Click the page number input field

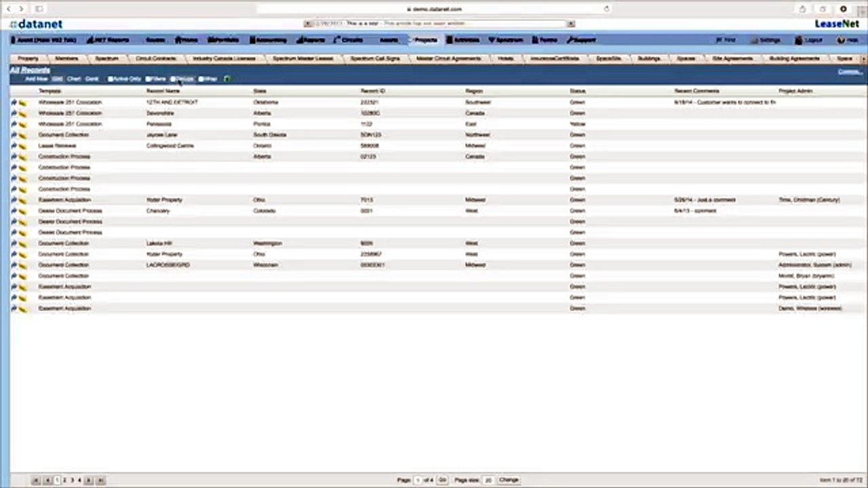click(x=418, y=480)
